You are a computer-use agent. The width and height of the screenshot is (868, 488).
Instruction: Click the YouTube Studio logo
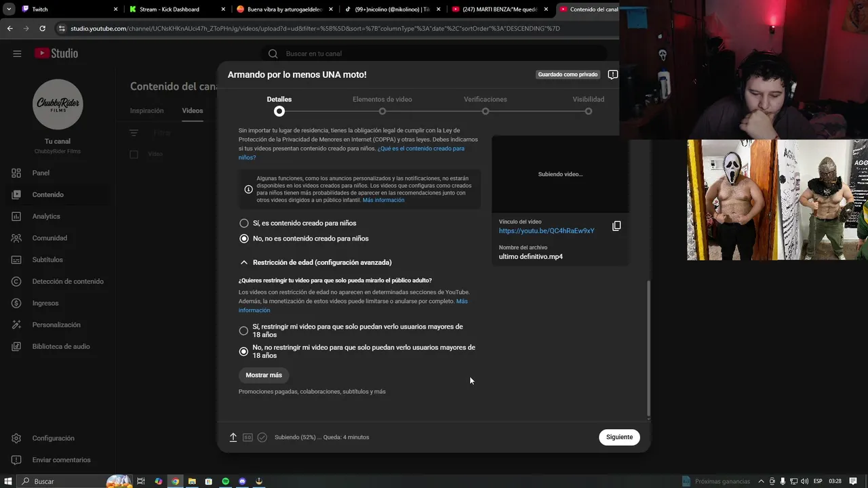(x=56, y=54)
